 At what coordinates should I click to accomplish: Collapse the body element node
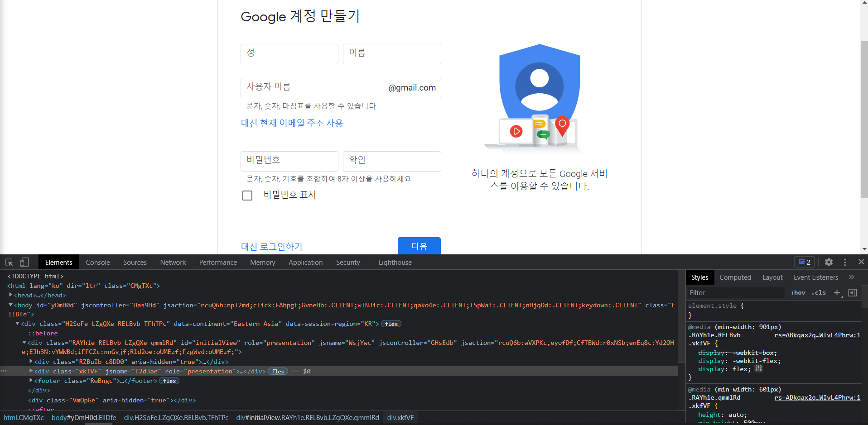point(11,305)
